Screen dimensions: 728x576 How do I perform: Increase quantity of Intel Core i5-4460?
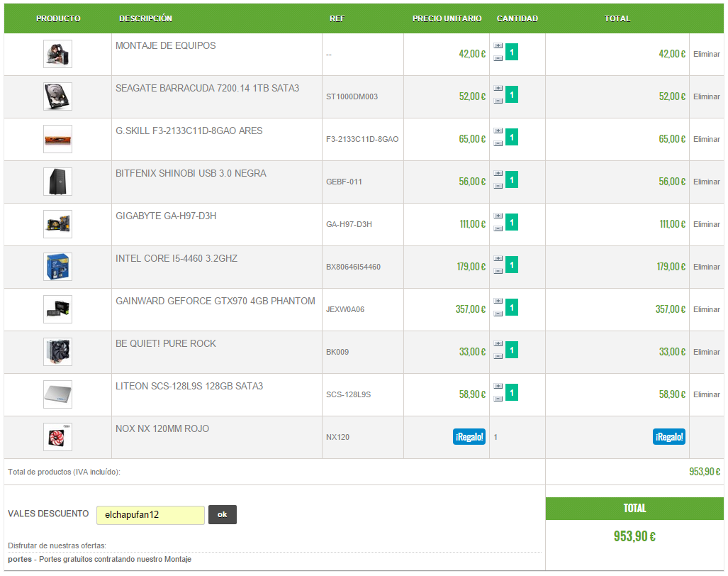click(x=498, y=258)
